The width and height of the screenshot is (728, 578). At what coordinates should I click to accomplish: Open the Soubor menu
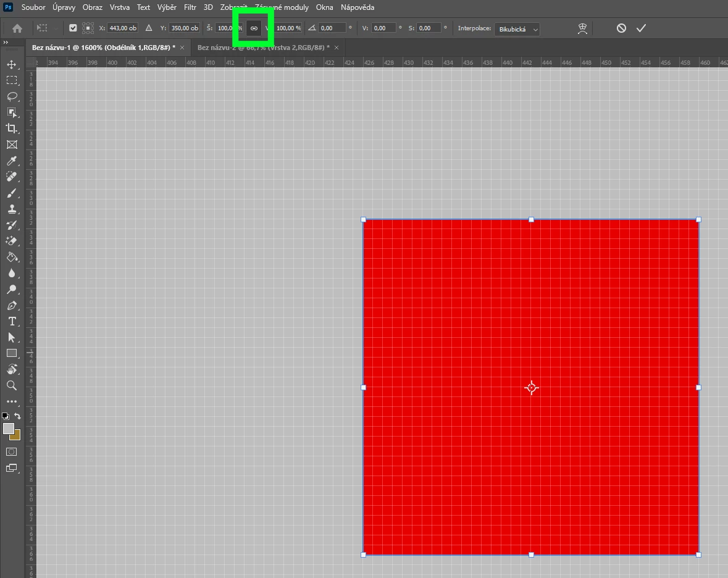coord(33,7)
